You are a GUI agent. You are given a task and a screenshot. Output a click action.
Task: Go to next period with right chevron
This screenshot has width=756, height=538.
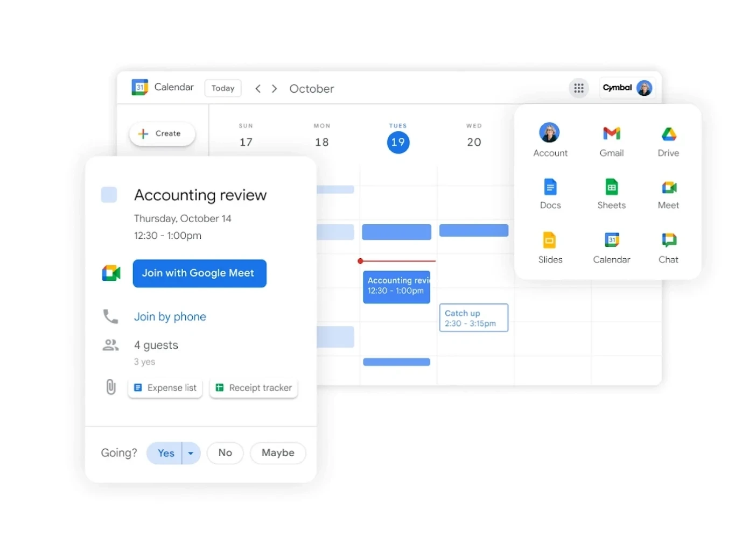coord(275,89)
